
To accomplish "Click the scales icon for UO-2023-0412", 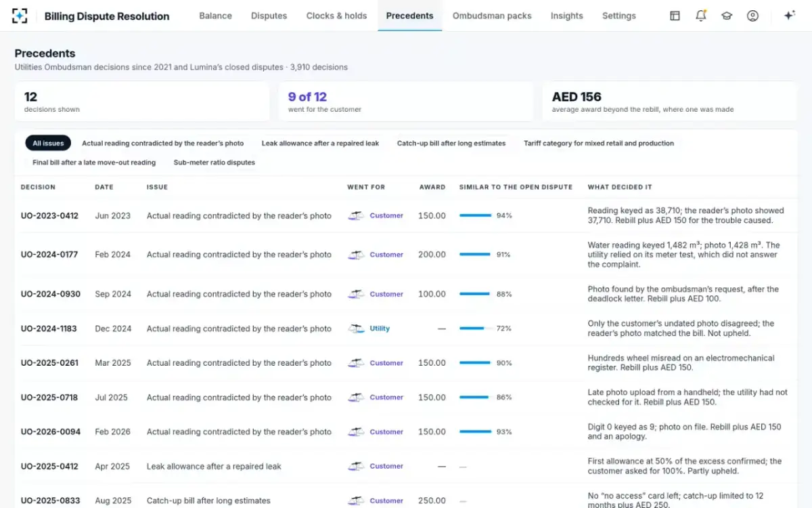I will click(356, 215).
